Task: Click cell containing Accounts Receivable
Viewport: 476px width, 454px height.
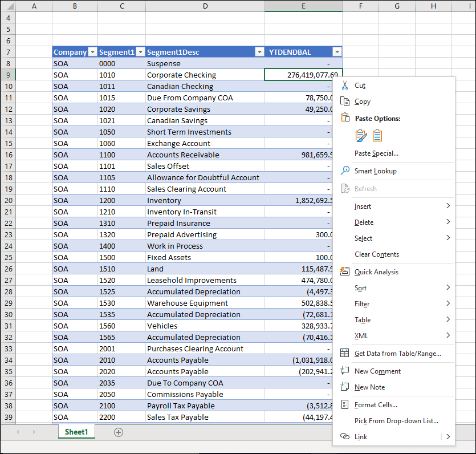Action: 205,155
